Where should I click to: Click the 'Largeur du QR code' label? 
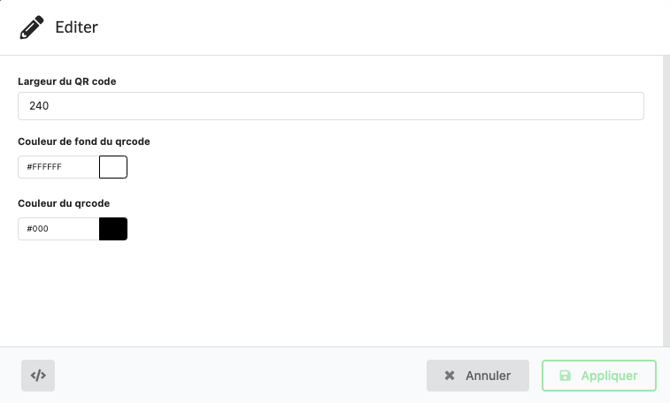tap(67, 81)
